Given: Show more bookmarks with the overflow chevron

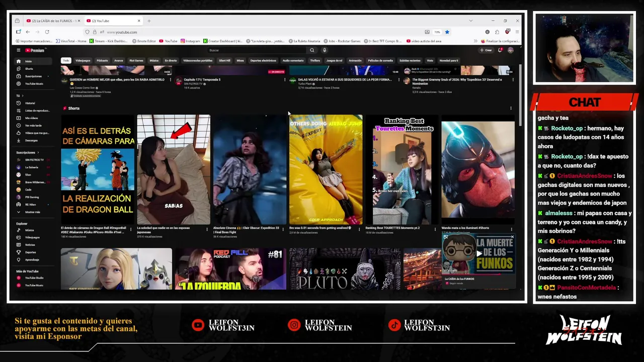Looking at the screenshot, I should [475, 41].
